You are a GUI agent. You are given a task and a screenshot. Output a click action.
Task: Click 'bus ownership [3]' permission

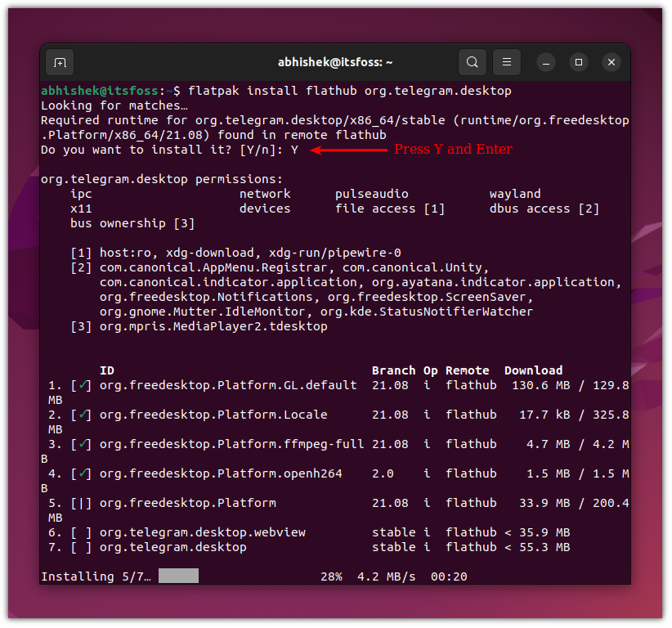coord(132,223)
